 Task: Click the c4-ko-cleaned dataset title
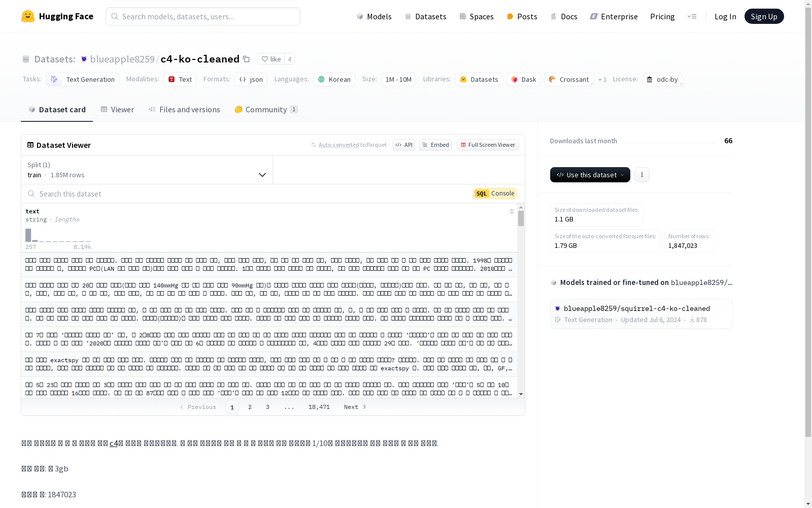[200, 59]
